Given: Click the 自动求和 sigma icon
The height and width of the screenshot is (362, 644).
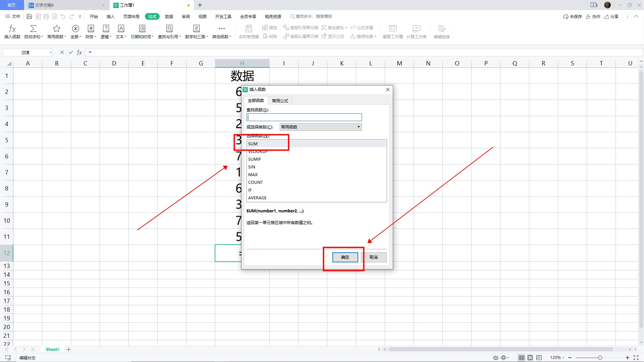Looking at the screenshot, I should [x=33, y=29].
